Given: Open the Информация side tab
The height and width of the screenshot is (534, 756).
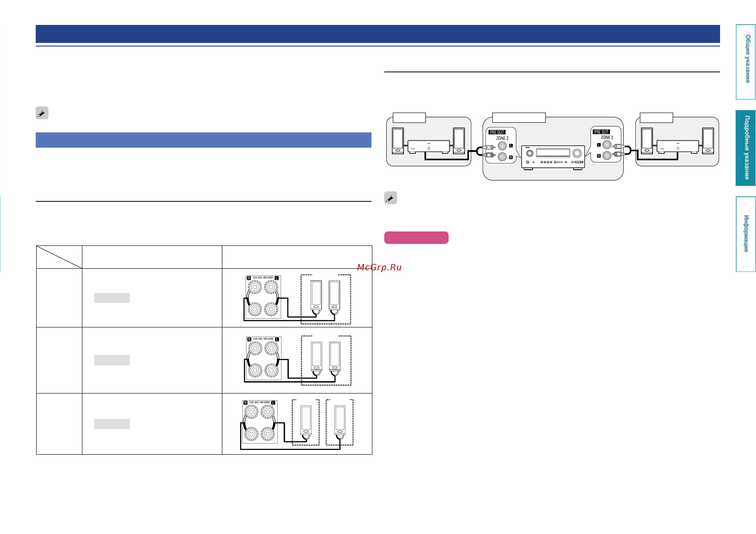Looking at the screenshot, I should [745, 234].
